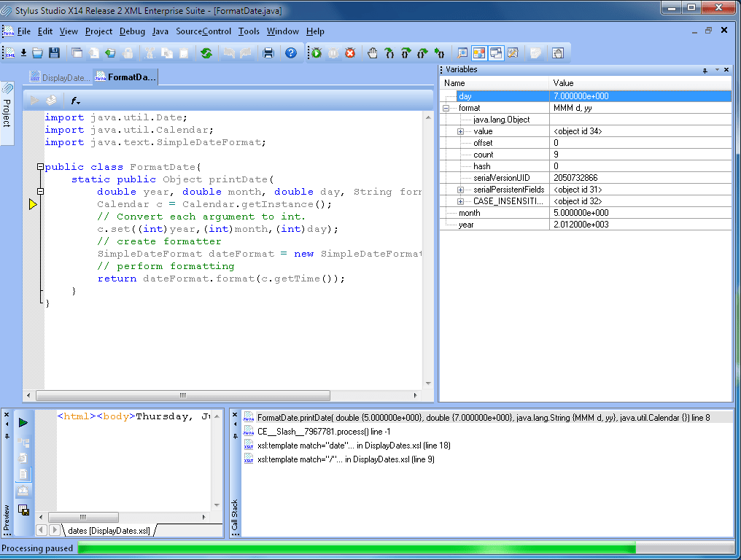
Task: Step Over the current line
Action: [407, 52]
